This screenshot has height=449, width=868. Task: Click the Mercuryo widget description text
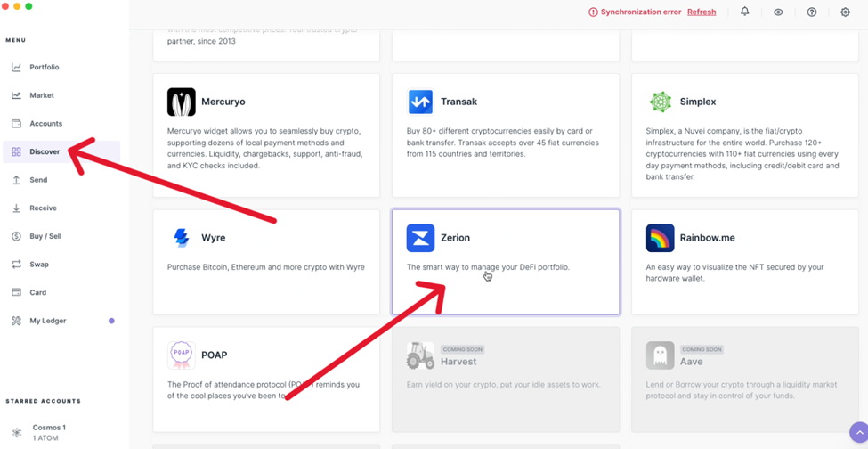click(264, 149)
